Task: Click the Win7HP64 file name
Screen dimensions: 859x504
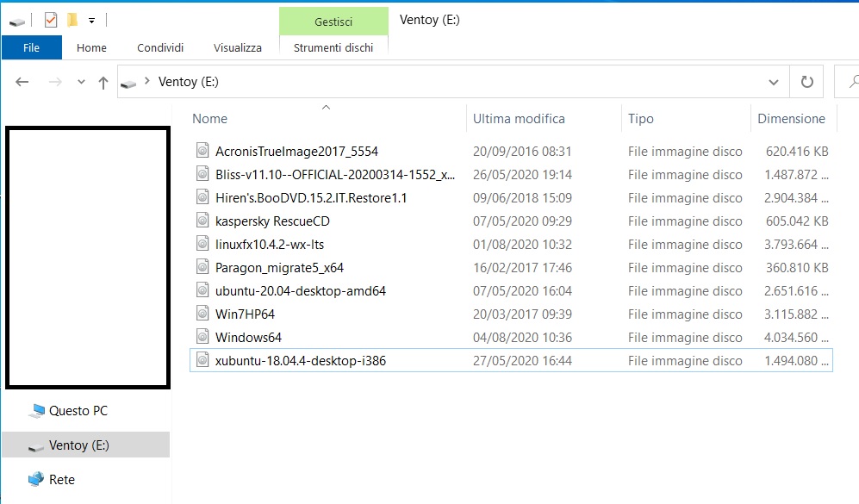Action: (x=245, y=314)
